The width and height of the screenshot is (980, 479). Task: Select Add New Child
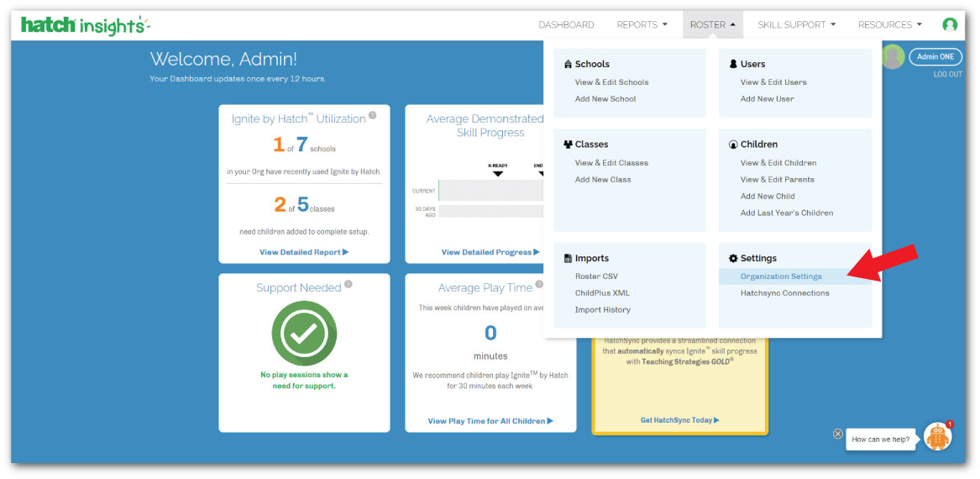pyautogui.click(x=768, y=197)
